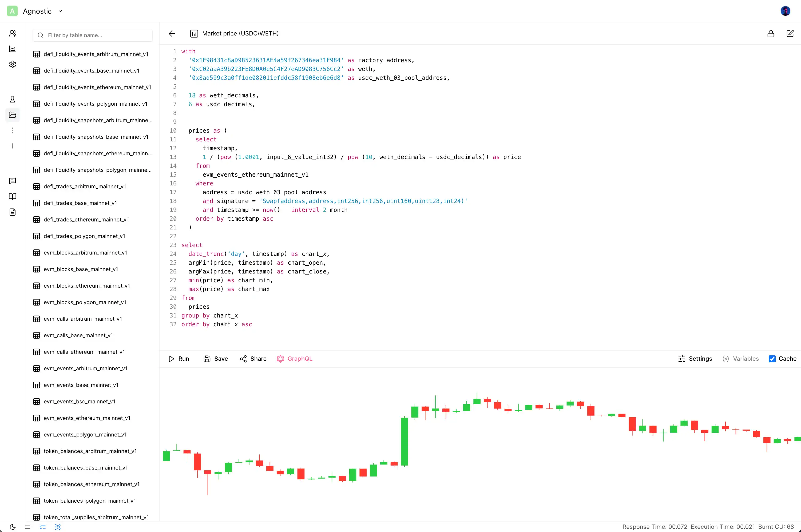
Task: Expand the Agnostic workspace dropdown
Action: click(x=60, y=11)
